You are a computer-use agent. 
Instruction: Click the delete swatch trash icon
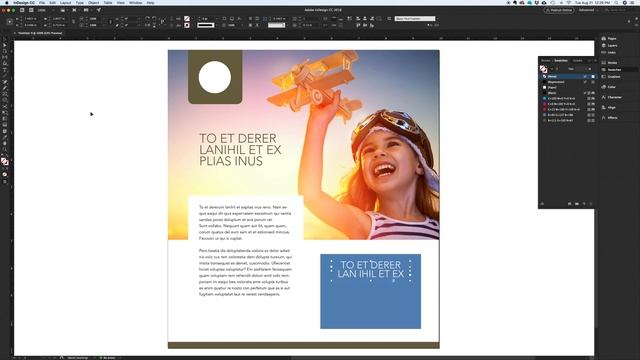(591, 204)
